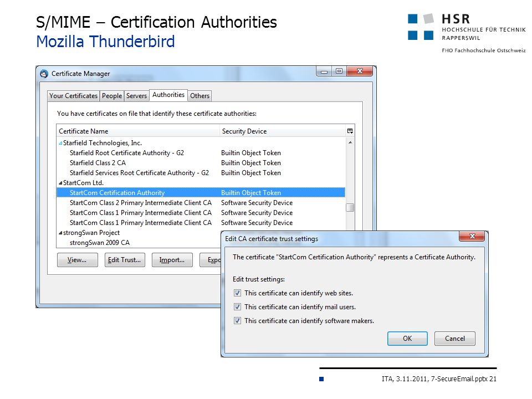The width and height of the screenshot is (532, 399).
Task: Cancel the trust settings dialog
Action: pos(454,339)
